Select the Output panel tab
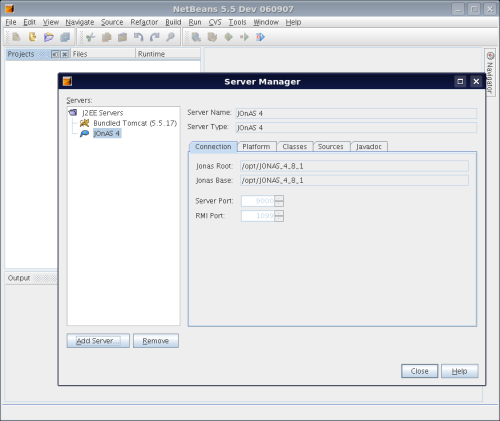Image resolution: width=500 pixels, height=421 pixels. [19, 278]
